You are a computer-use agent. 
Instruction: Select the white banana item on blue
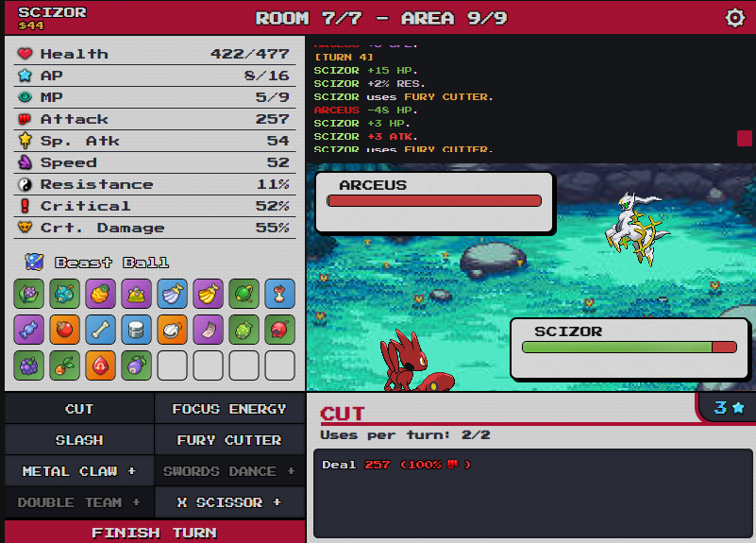point(172,293)
